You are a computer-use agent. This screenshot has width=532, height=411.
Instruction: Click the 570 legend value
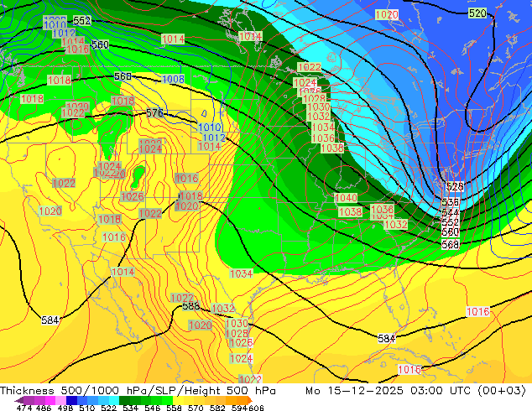click(x=196, y=408)
